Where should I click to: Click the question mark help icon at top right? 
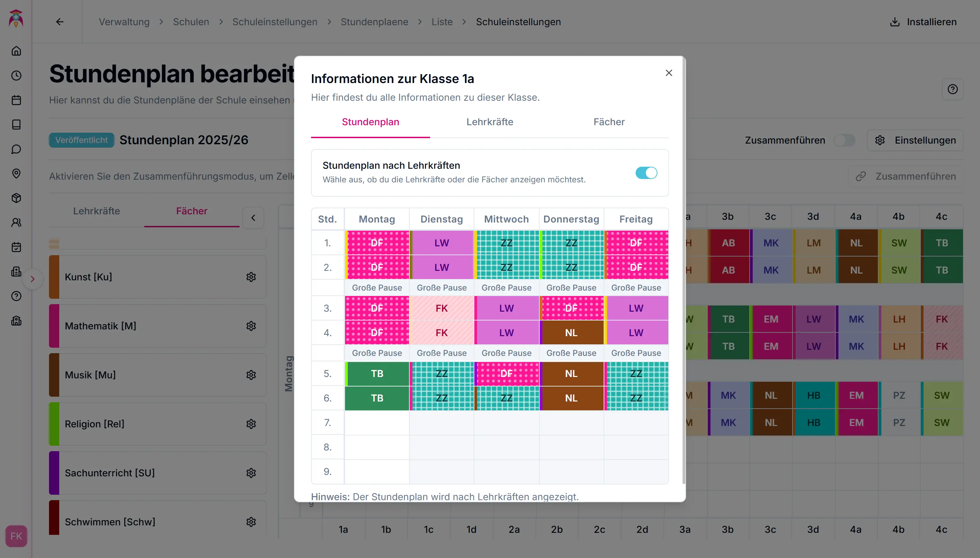pos(952,89)
